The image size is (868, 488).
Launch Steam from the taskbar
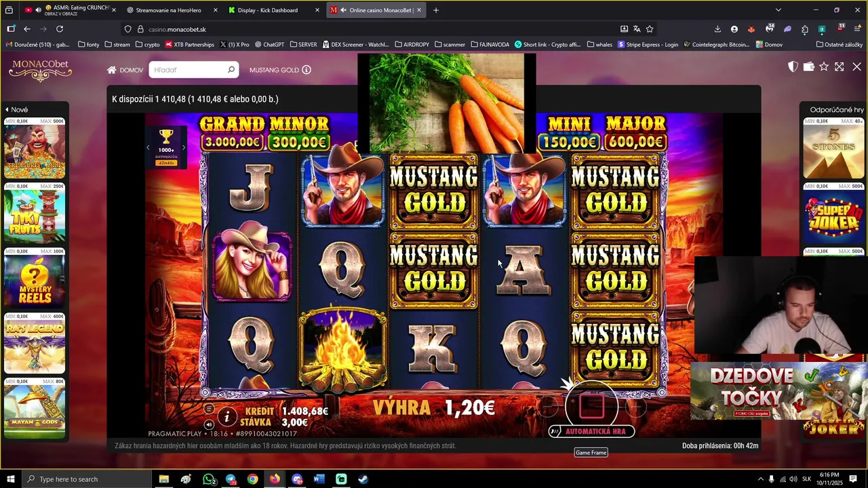(x=363, y=479)
